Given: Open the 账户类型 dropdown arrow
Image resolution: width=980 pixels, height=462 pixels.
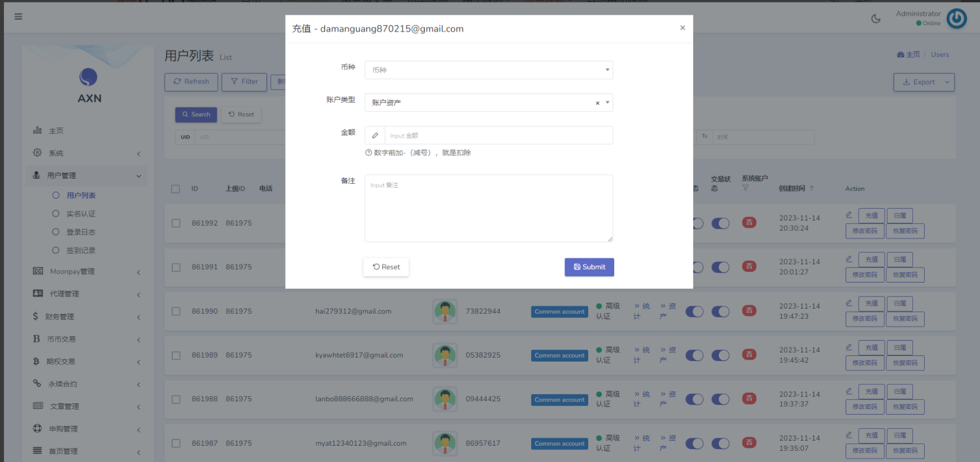Looking at the screenshot, I should tap(607, 103).
